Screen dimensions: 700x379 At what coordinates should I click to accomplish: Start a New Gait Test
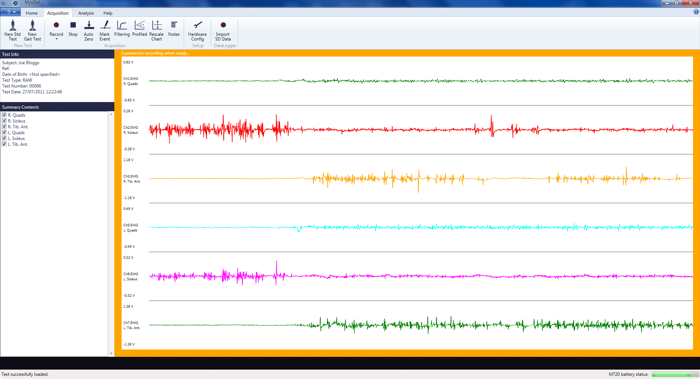(32, 30)
